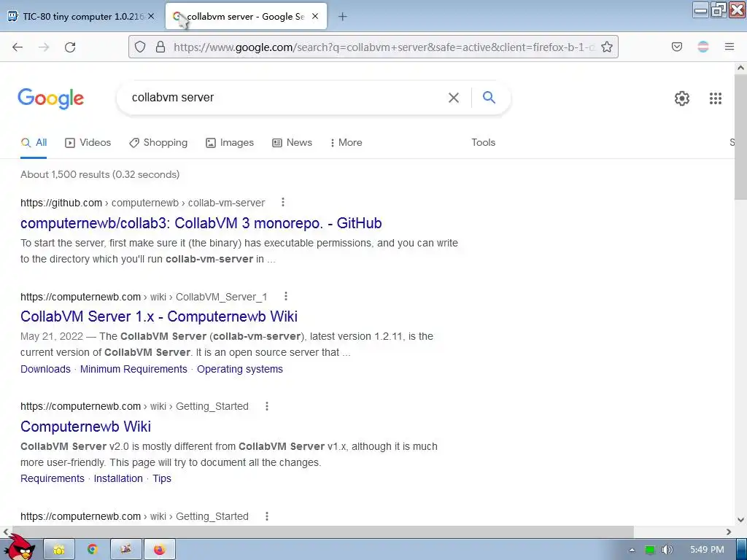Screen dimensions: 747x560
Task: Click the horizontal scrollbar thumb
Action: click(x=322, y=532)
